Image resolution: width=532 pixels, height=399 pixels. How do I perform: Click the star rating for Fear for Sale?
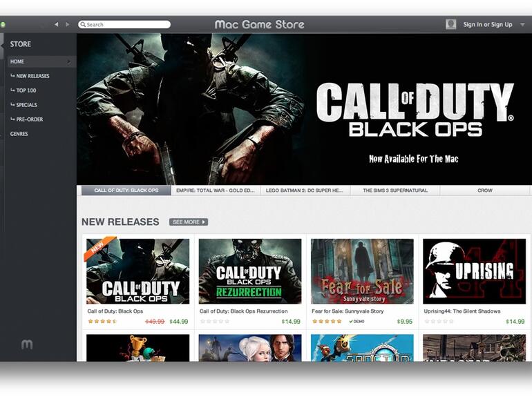coord(327,322)
